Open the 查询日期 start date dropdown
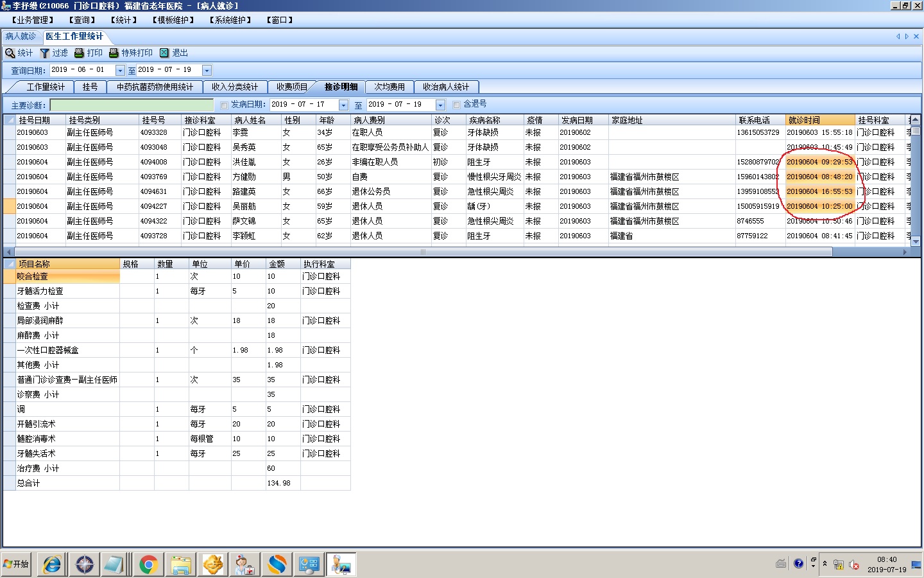 [x=120, y=70]
